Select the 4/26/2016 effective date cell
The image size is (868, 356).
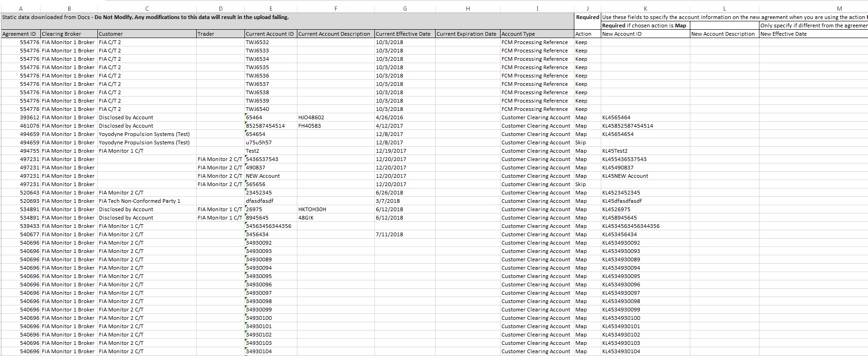(x=405, y=117)
